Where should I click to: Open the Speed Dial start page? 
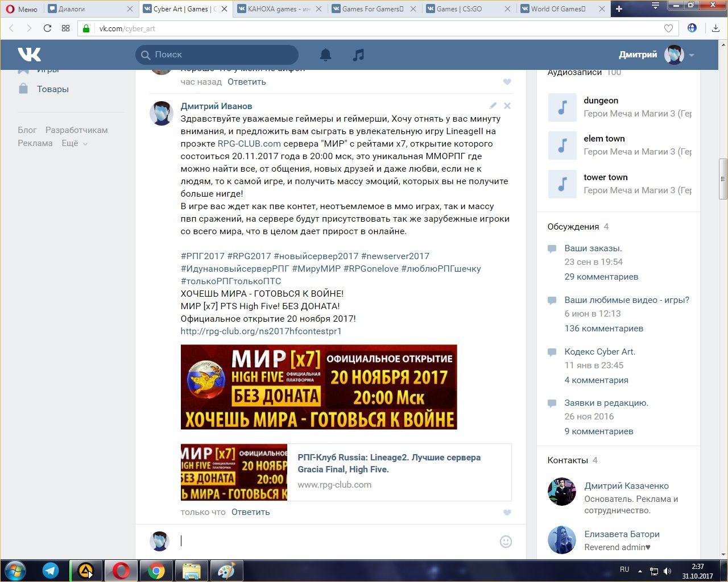click(x=65, y=28)
